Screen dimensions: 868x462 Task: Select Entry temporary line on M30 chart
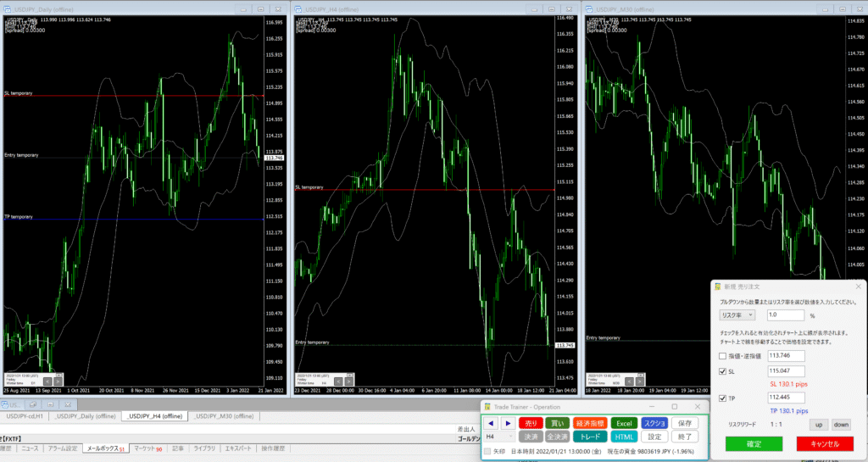click(648, 340)
